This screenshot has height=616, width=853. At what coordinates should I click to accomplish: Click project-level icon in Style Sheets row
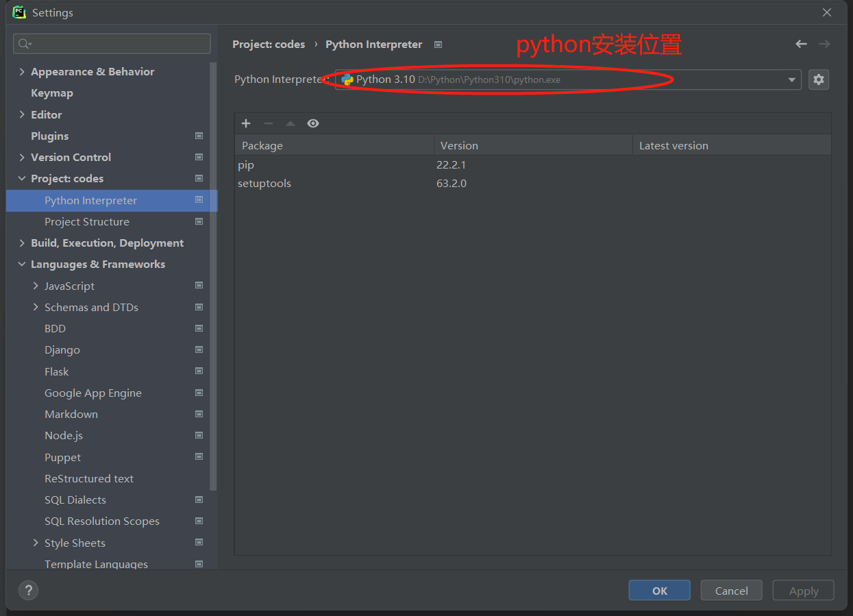pos(199,543)
